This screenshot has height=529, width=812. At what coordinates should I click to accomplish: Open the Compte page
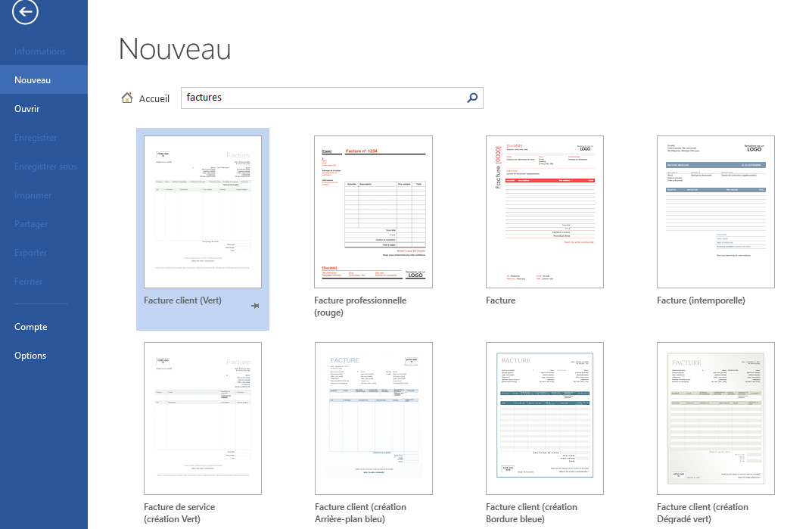pyautogui.click(x=31, y=327)
